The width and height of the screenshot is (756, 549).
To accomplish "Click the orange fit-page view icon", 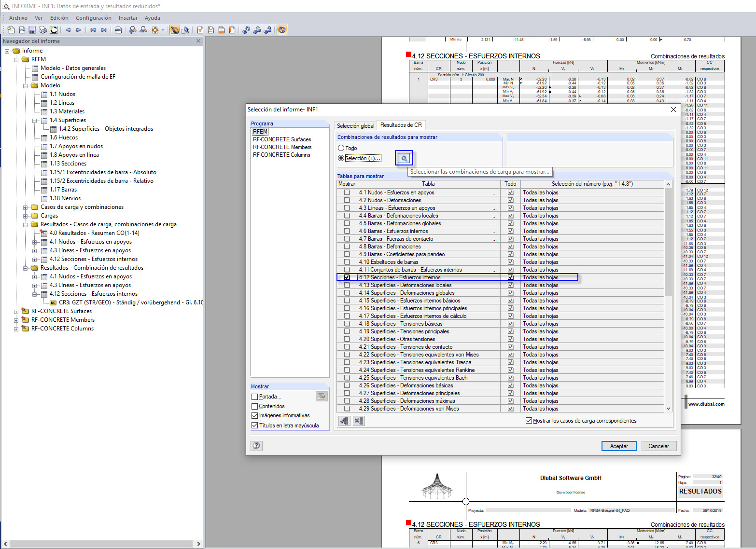I will (x=155, y=30).
